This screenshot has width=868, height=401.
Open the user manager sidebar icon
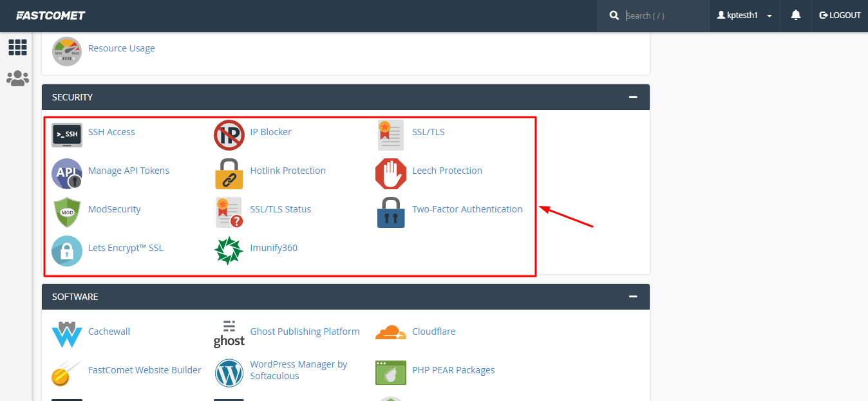coord(17,79)
